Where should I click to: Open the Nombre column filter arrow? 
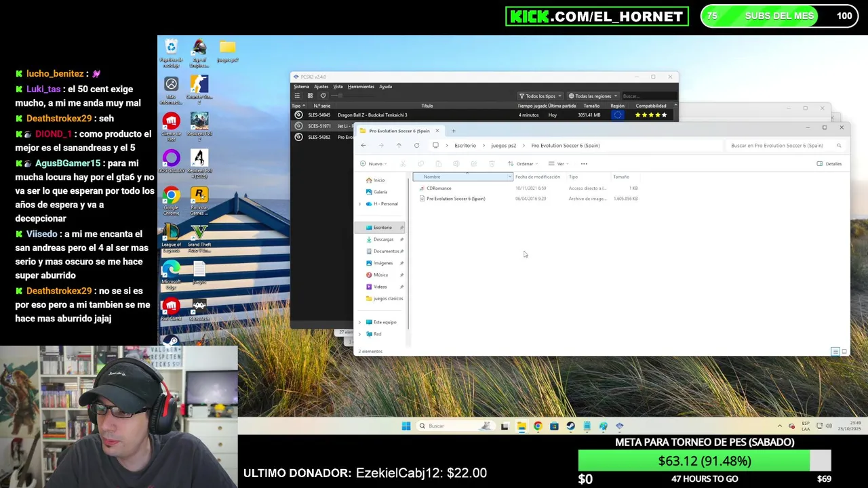(x=509, y=177)
